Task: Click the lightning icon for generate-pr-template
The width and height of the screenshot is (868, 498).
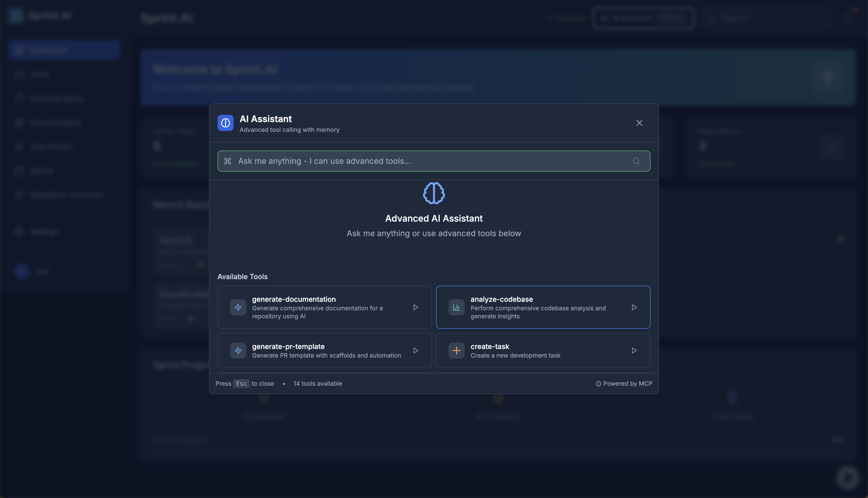Action: pos(238,351)
